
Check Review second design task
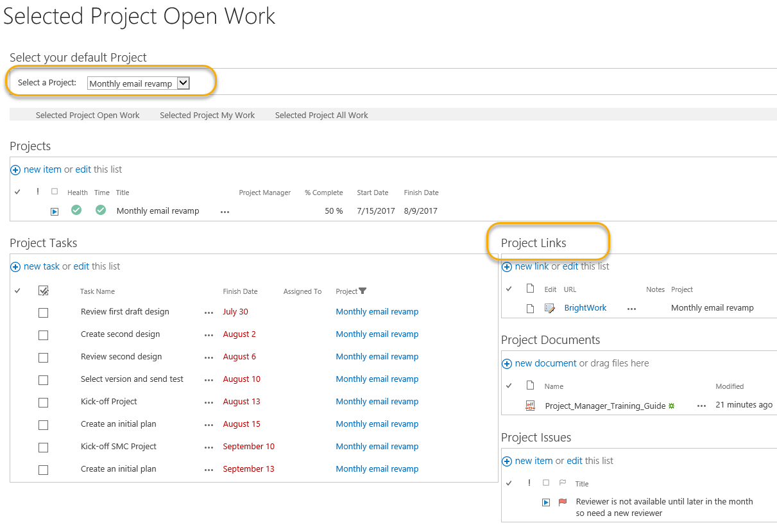pyautogui.click(x=43, y=357)
